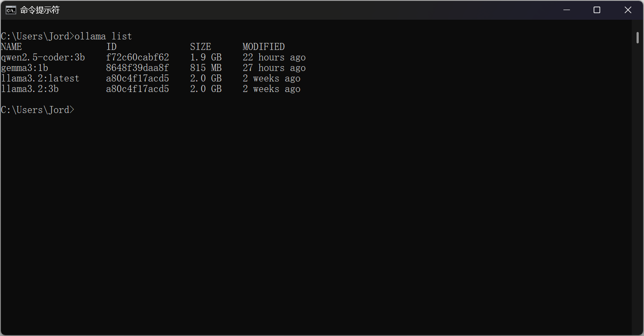Click the size 815 MB

pyautogui.click(x=206, y=68)
